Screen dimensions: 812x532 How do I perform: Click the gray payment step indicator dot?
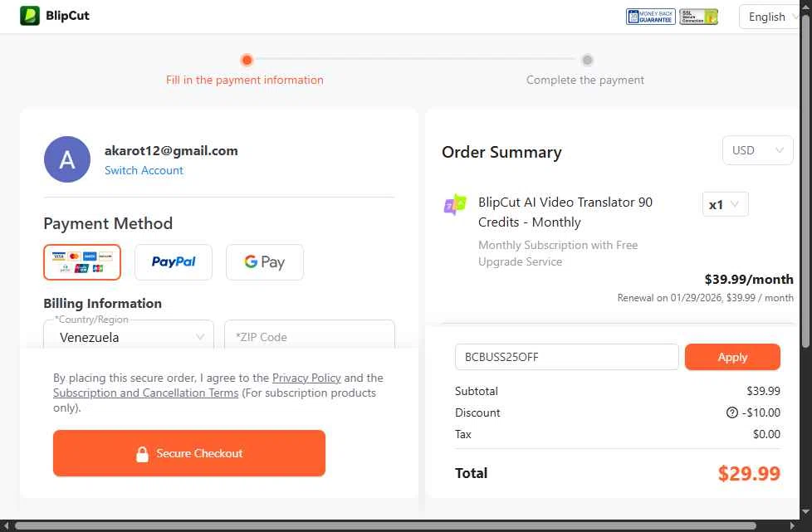[x=587, y=60]
